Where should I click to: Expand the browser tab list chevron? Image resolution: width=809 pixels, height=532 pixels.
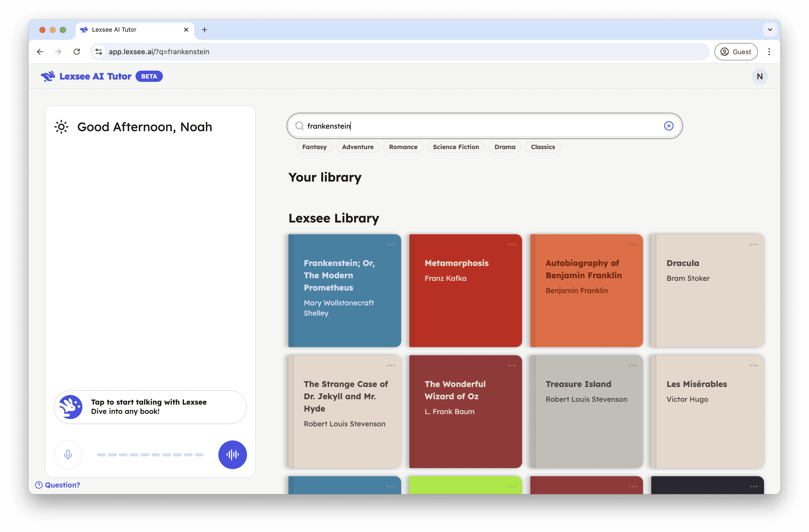(770, 30)
